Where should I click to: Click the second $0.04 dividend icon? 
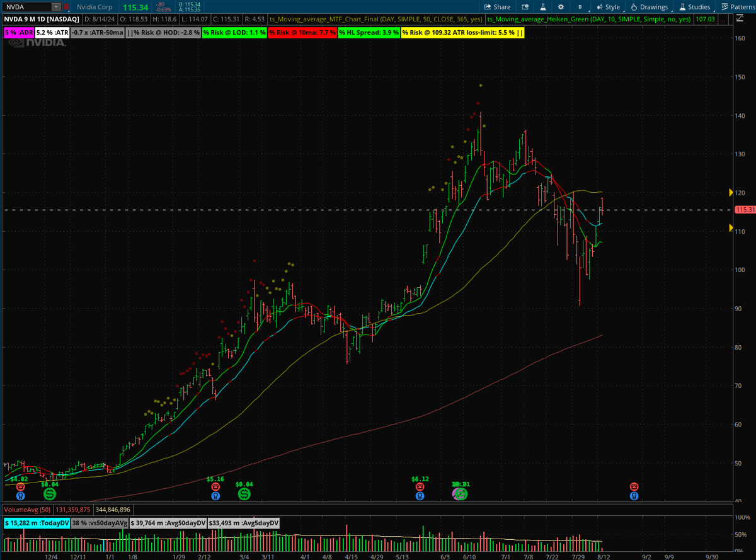pyautogui.click(x=244, y=494)
